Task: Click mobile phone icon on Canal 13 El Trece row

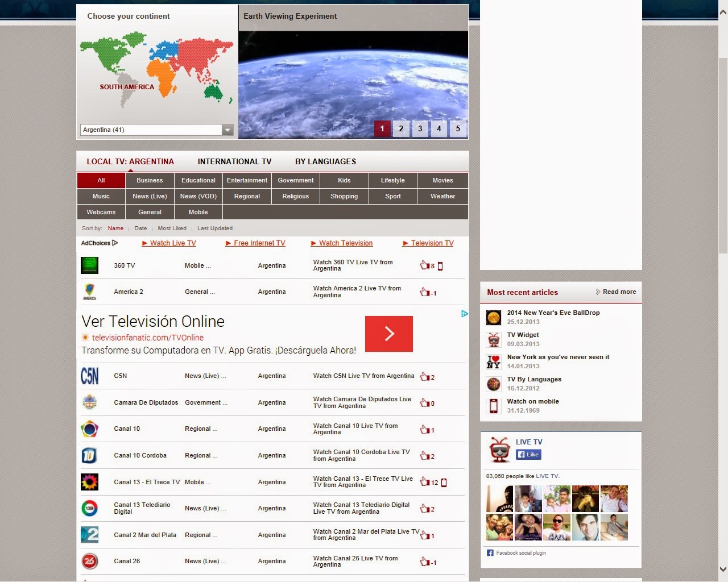Action: coord(444,483)
